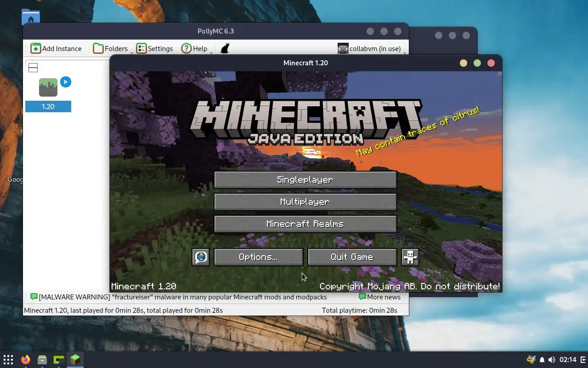Close the Minecraft 1.20 window
This screenshot has height=368, width=588.
point(491,63)
